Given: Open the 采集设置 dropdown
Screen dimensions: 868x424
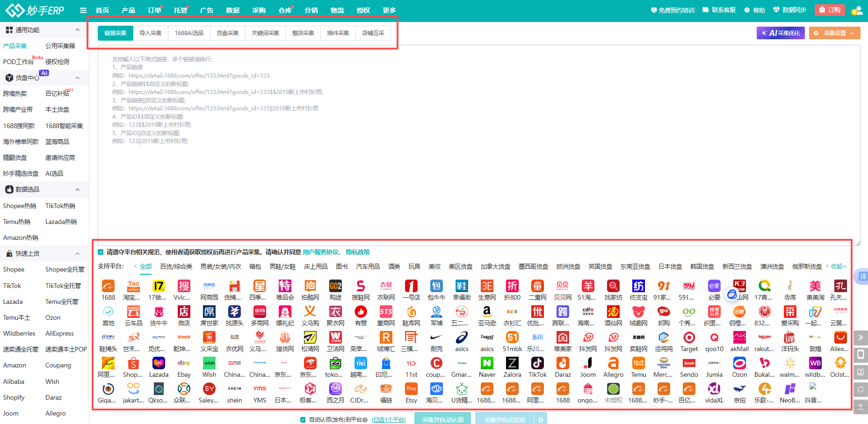Looking at the screenshot, I should [834, 33].
